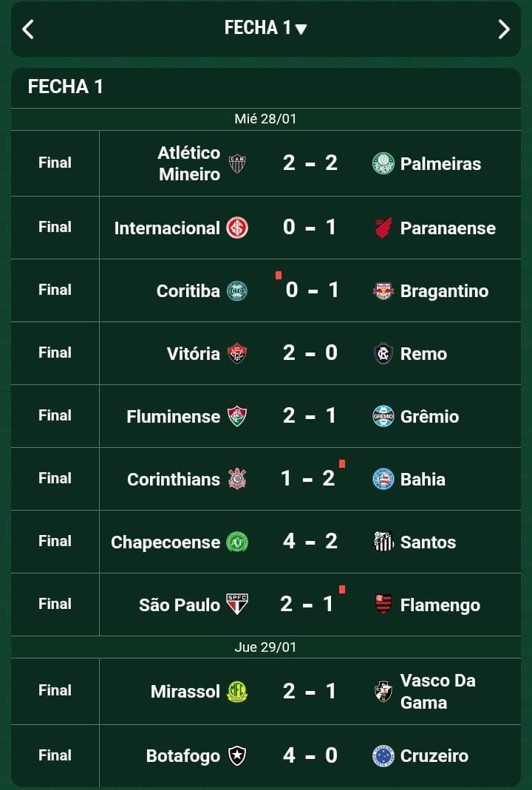Image resolution: width=532 pixels, height=790 pixels.
Task: Open the São Paulo 2 - 1 score
Action: pos(307,605)
